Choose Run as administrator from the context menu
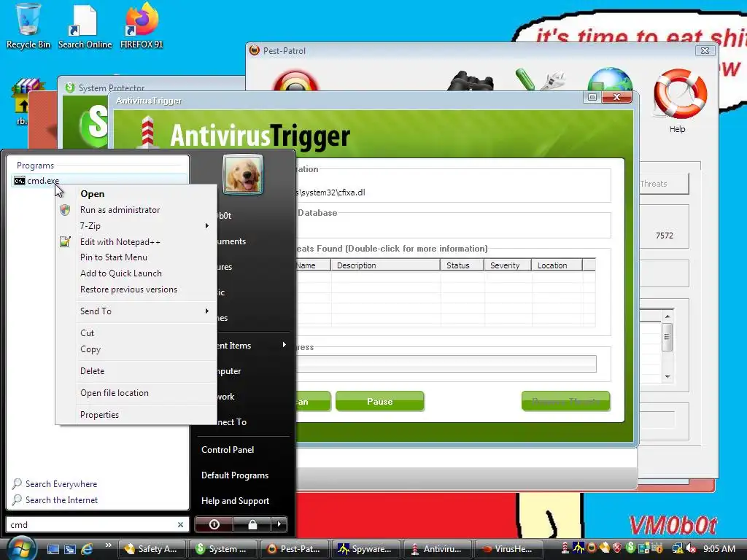 click(136, 209)
